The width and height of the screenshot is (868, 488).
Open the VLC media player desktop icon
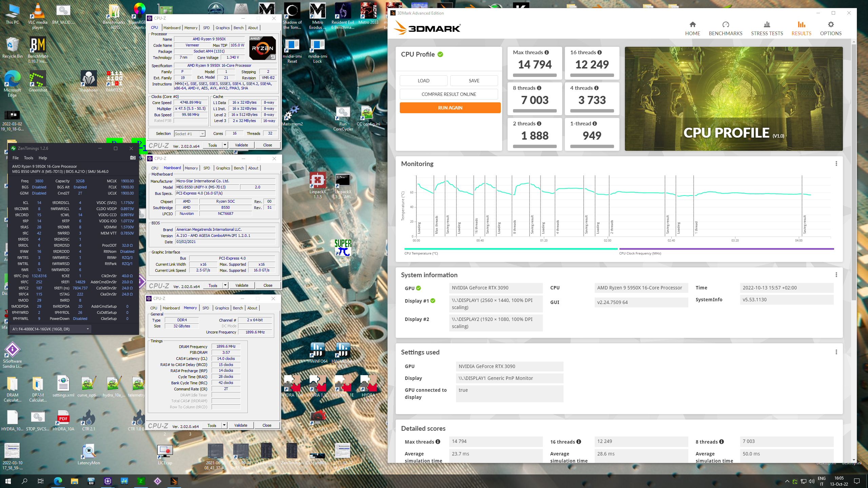(x=38, y=16)
